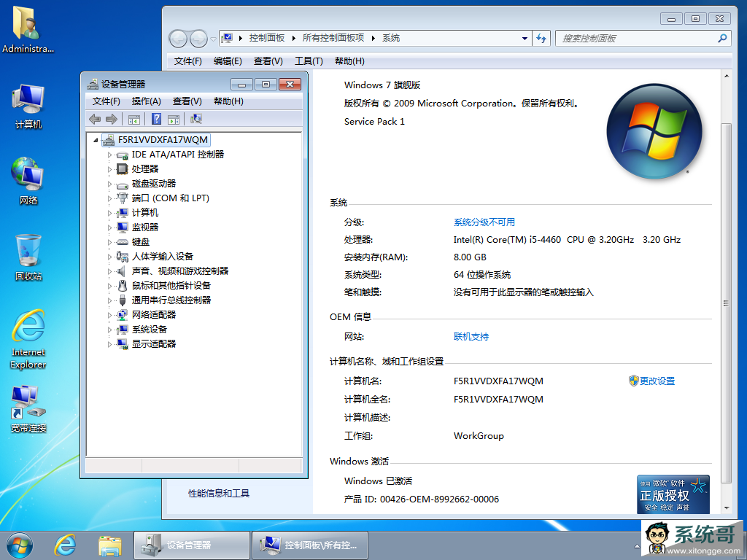Expand the IDE ATA/ATAPI 控制器 node
This screenshot has height=560, width=747.
coord(109,155)
